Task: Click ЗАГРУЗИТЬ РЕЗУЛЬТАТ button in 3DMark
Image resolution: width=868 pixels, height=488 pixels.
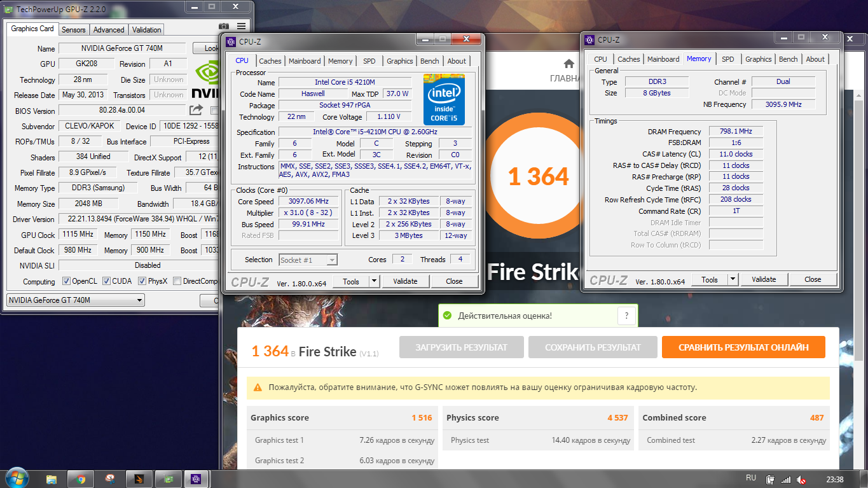Action: coord(462,347)
